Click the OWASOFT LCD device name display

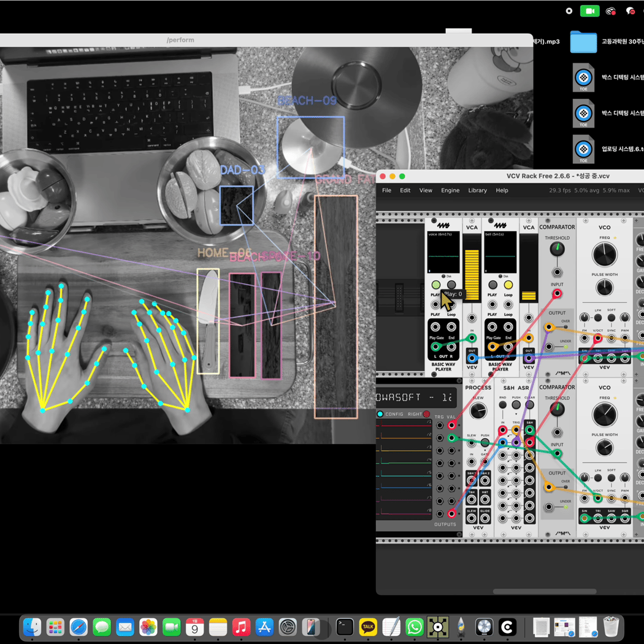click(416, 397)
